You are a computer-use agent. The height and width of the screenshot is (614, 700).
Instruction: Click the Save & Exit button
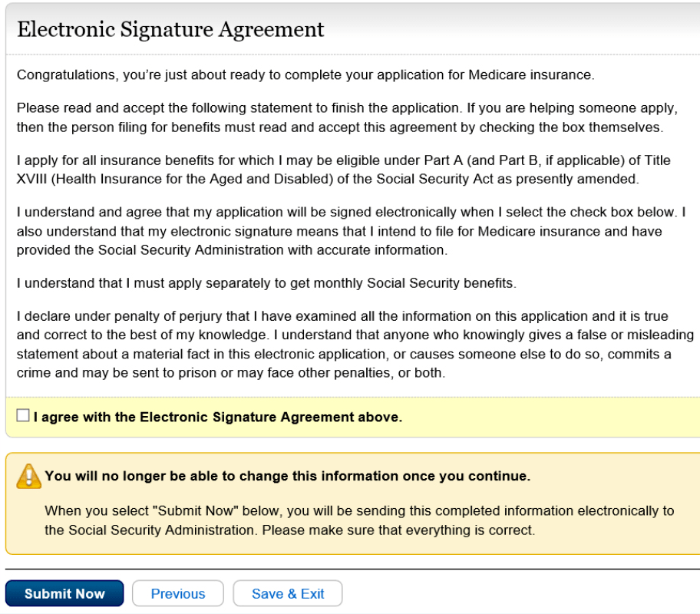tap(287, 593)
